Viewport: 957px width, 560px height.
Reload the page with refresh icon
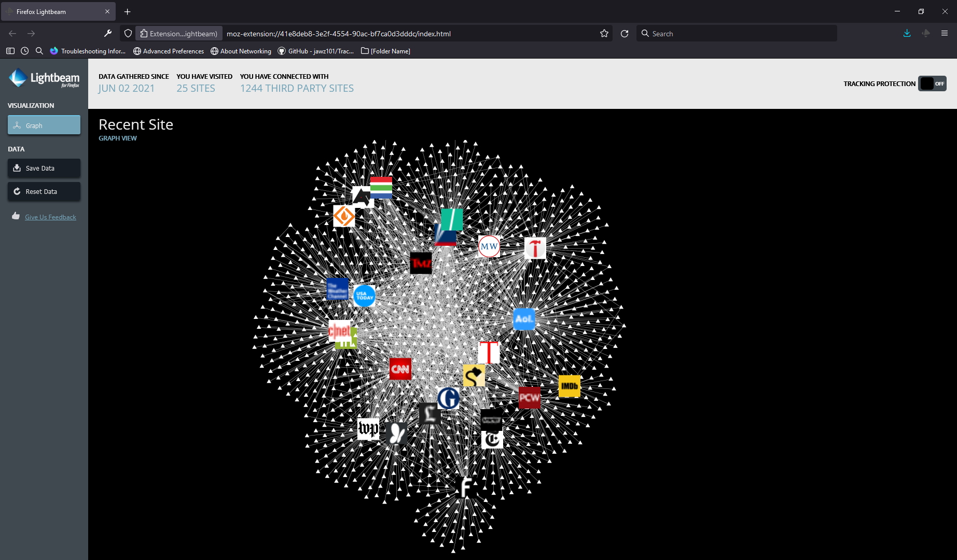pos(625,34)
